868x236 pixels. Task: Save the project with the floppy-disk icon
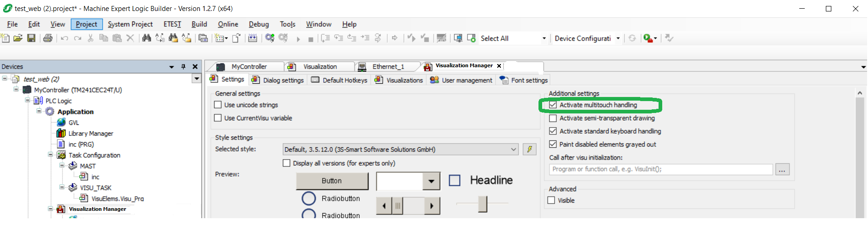(x=31, y=38)
